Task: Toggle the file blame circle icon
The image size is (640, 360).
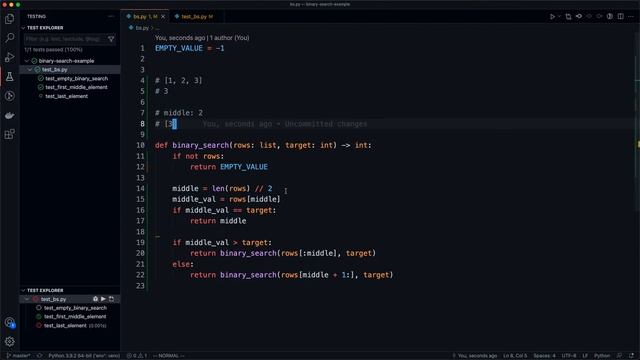Action: [x=610, y=16]
